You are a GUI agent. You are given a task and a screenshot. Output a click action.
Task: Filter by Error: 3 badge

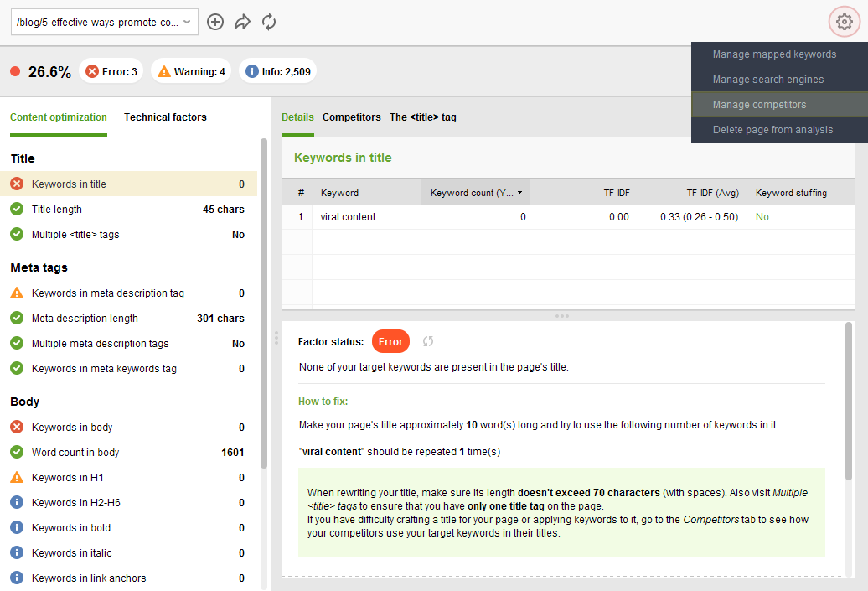click(x=111, y=71)
